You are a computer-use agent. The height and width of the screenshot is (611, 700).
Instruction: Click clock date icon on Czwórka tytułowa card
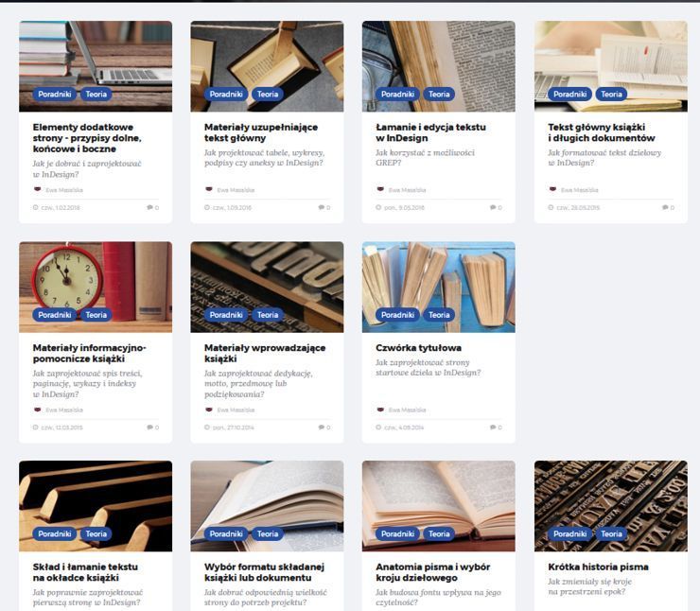pyautogui.click(x=378, y=428)
